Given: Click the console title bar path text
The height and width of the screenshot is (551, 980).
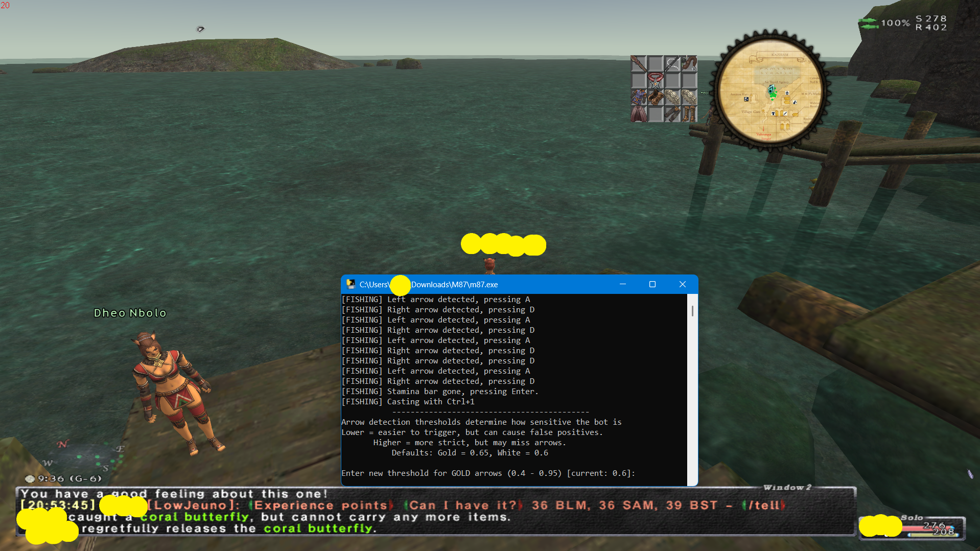Looking at the screenshot, I should [429, 285].
